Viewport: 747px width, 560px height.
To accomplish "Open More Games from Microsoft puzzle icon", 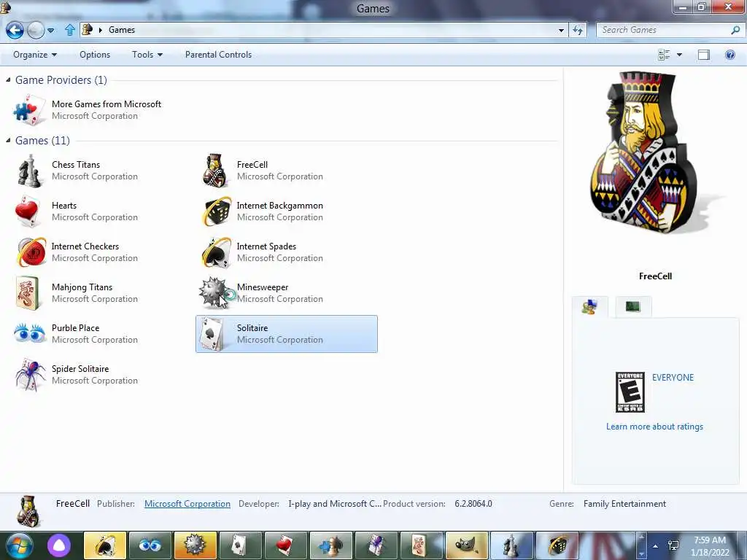I will point(29,110).
